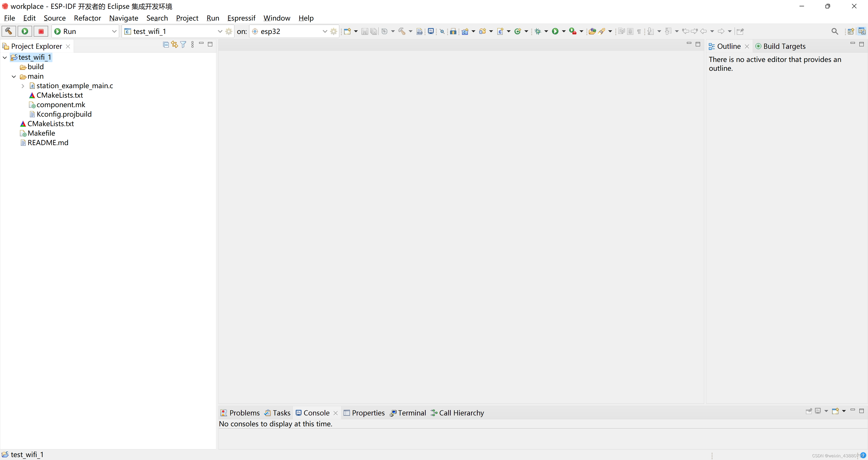Select Kconfig.projbuild file in tree

pyautogui.click(x=64, y=114)
